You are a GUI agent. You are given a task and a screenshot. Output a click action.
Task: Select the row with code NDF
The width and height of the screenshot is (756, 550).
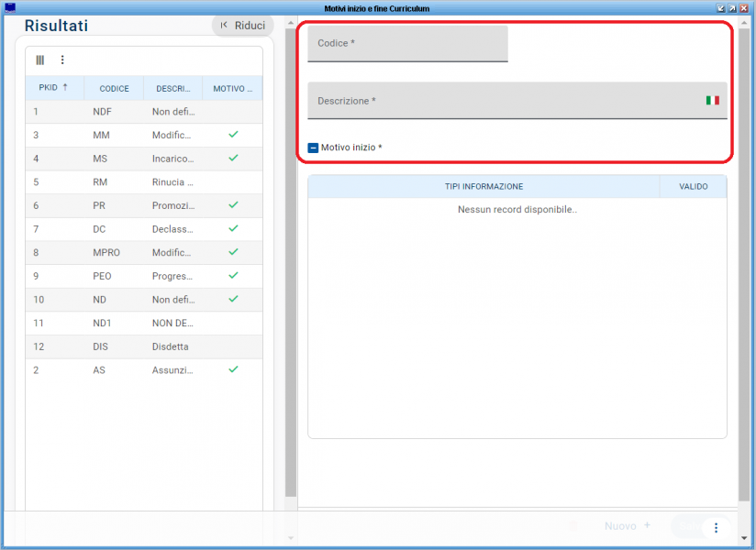click(144, 112)
